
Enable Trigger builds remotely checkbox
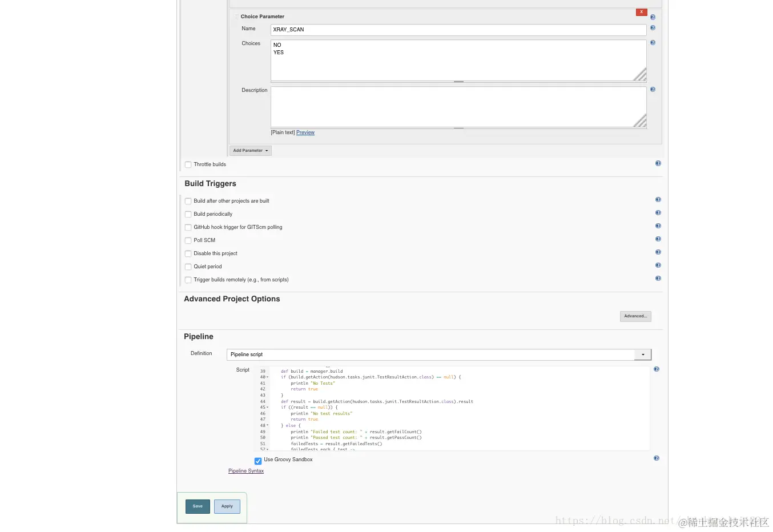tap(188, 280)
